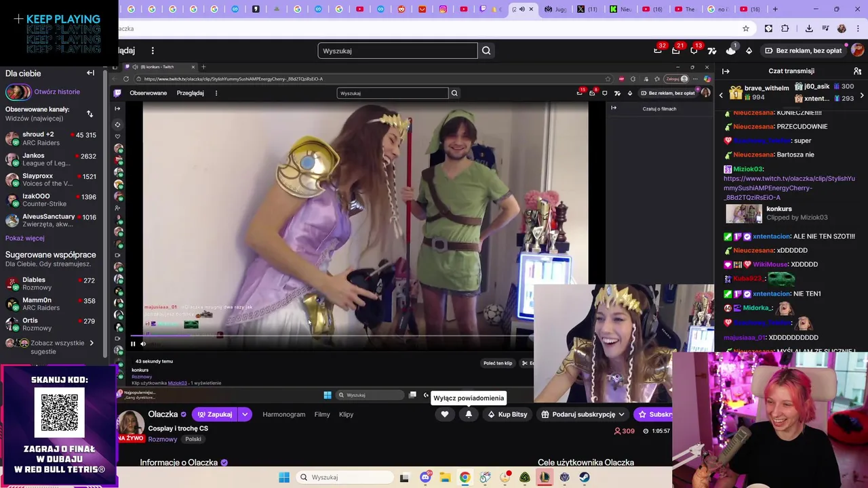868x488 pixels.
Task: Open the drops icon with badge 1
Action: pos(730,50)
